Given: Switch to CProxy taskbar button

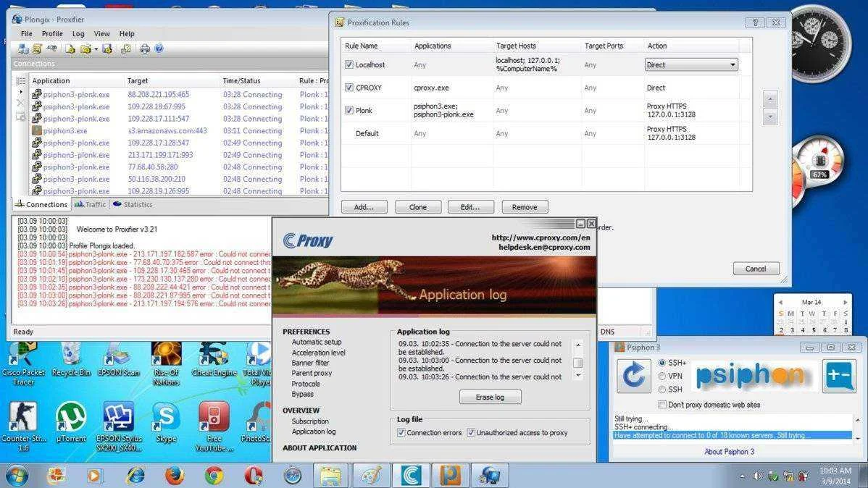Looking at the screenshot, I should (x=411, y=475).
